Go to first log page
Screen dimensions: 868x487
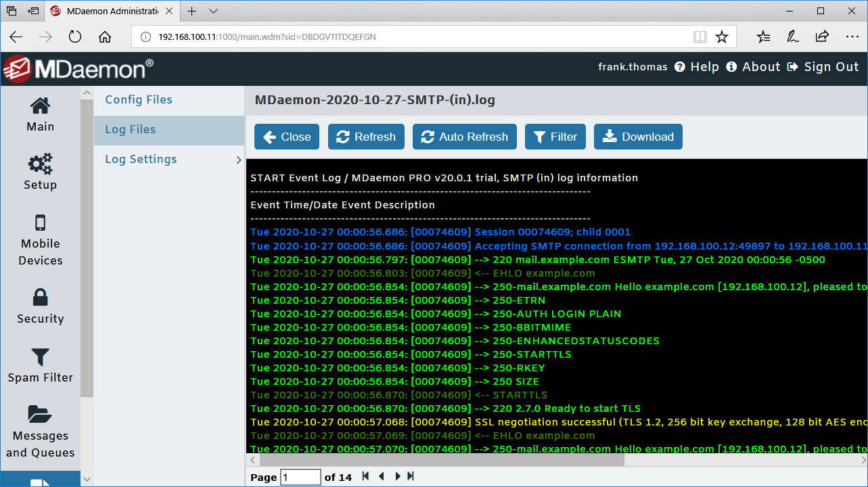tap(365, 476)
